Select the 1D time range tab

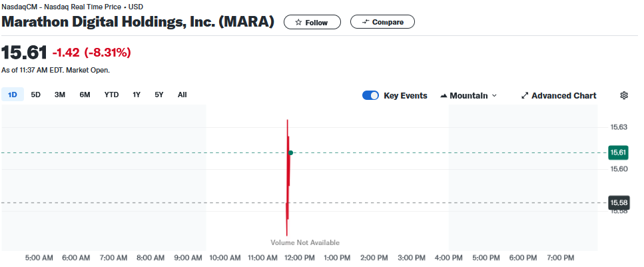(13, 95)
